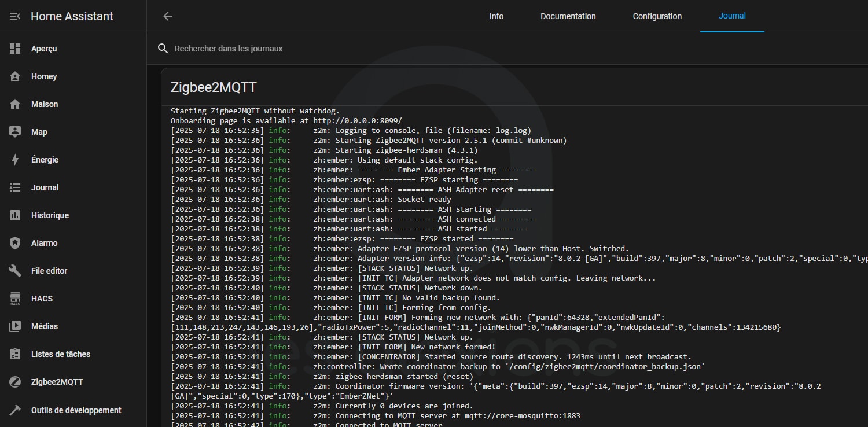Click the 'Ember Adapter Starting' log line
The width and height of the screenshot is (868, 427).
pos(353,170)
